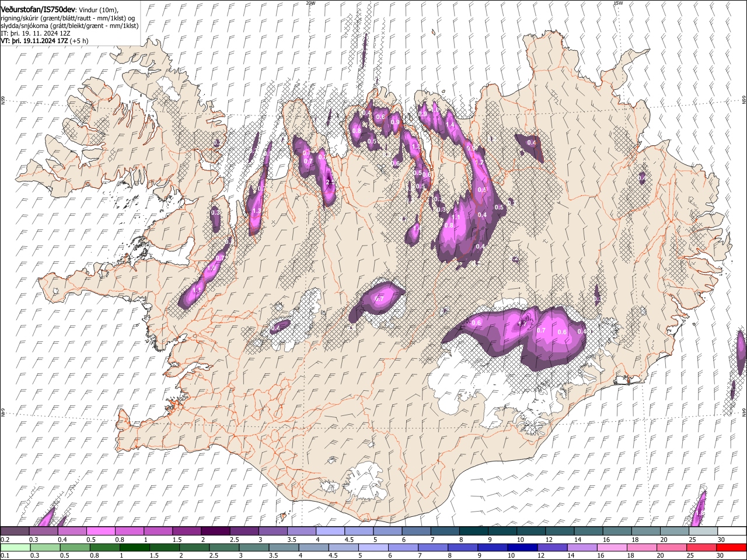747x560 pixels.
Task: Click the bright red lower legend swatch after 30
Action: (731, 547)
